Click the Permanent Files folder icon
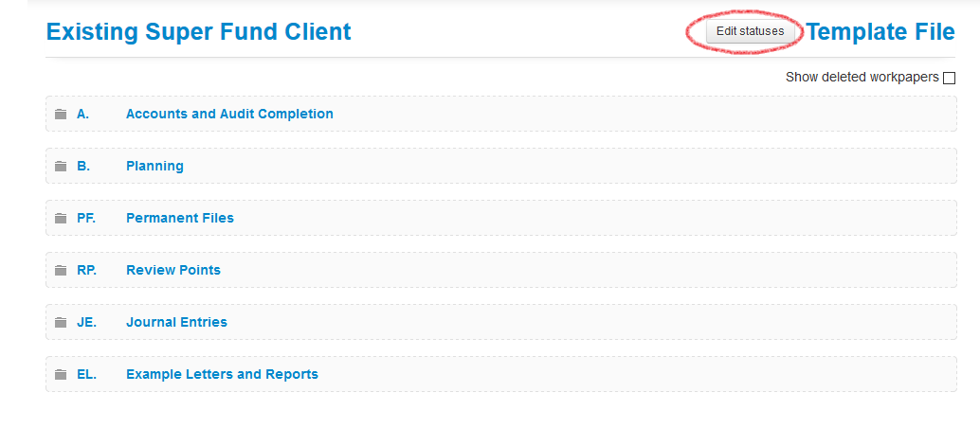Image resolution: width=980 pixels, height=428 pixels. [x=60, y=218]
